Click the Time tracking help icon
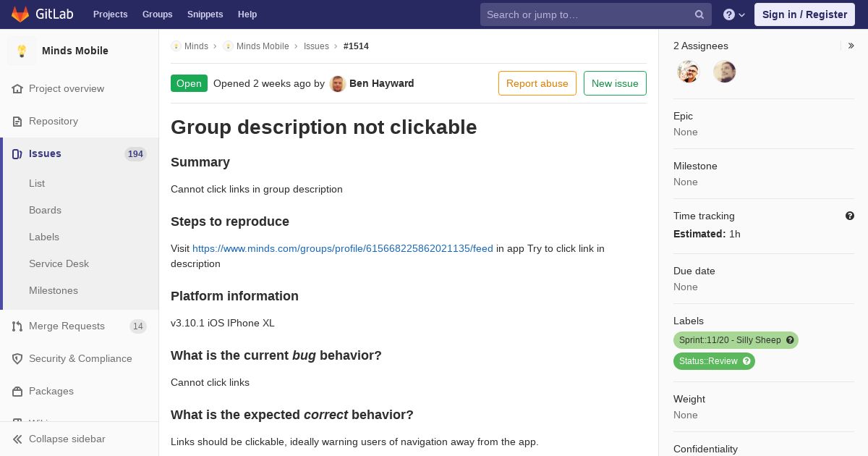This screenshot has height=456, width=868. (x=850, y=216)
